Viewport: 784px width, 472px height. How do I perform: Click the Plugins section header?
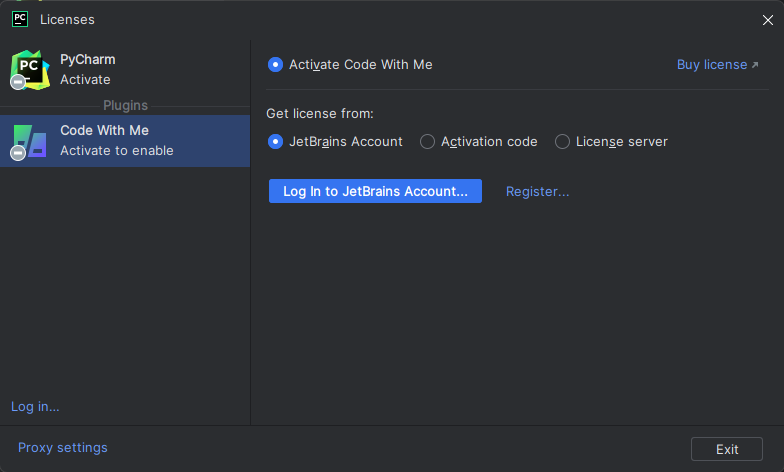coord(125,105)
